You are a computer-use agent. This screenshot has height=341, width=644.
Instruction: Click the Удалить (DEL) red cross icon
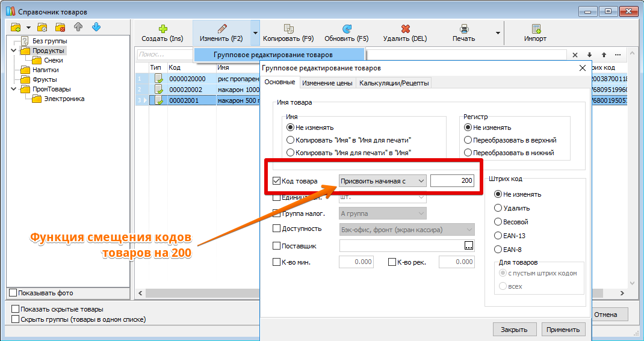(406, 29)
